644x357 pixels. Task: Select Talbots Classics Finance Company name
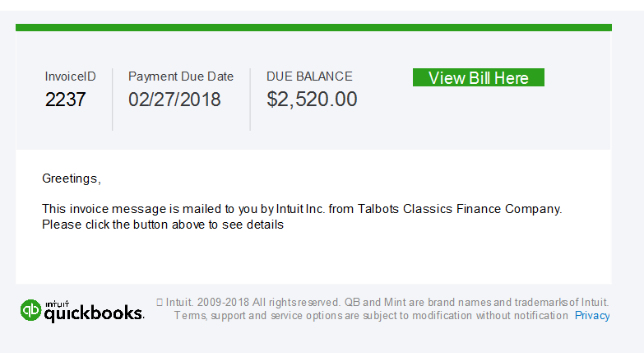460,209
